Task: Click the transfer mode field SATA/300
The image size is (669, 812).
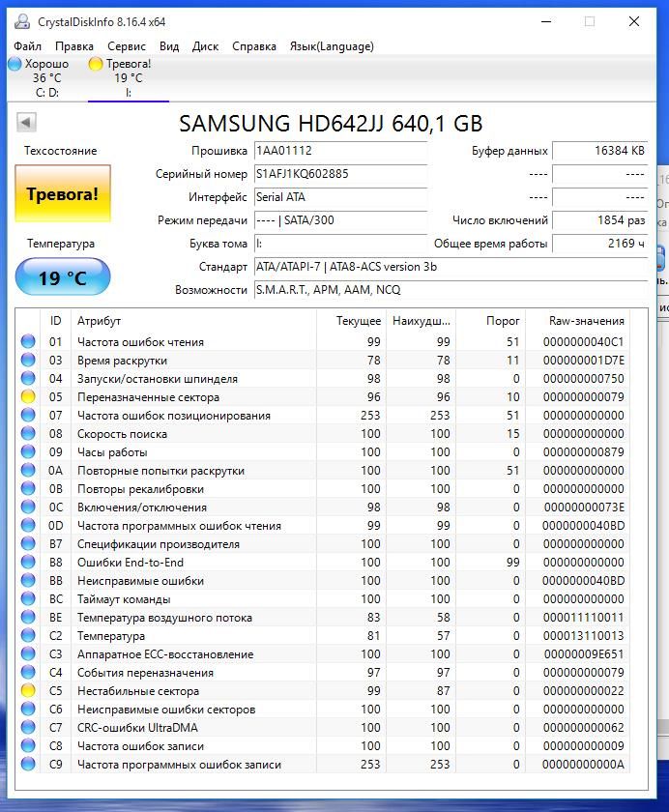Action: 340,220
